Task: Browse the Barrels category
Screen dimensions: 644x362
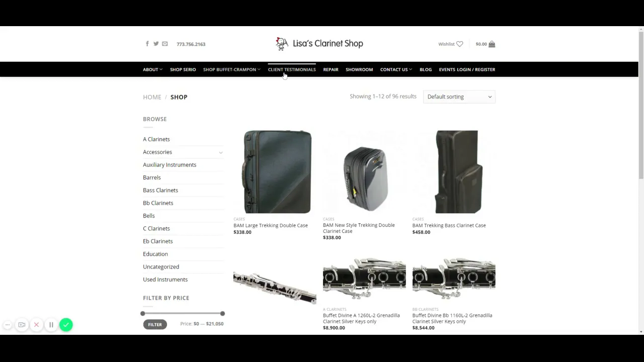Action: click(152, 177)
